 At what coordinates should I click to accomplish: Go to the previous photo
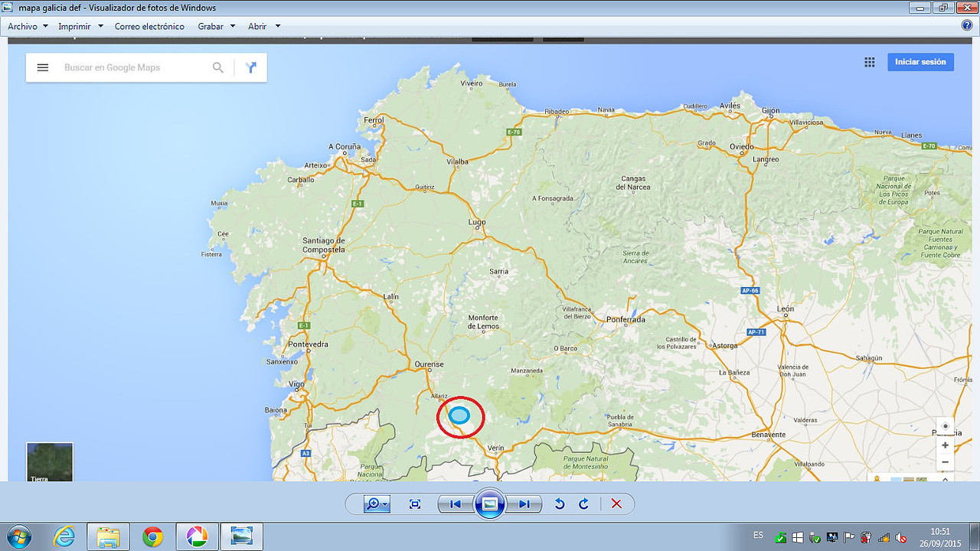pyautogui.click(x=455, y=504)
